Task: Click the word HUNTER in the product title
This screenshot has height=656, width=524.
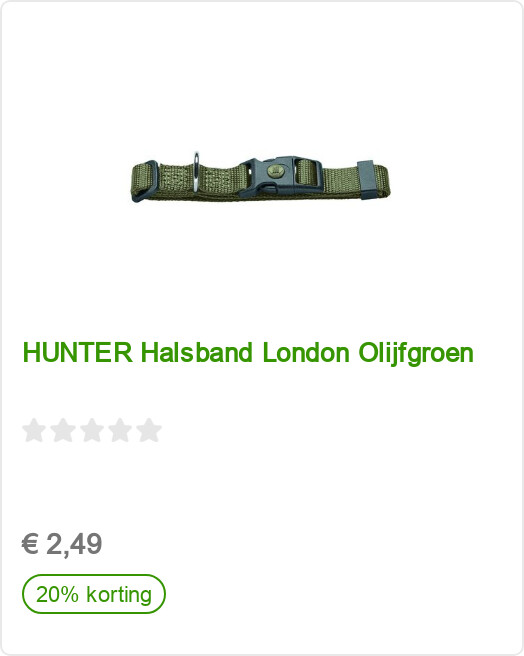Action: [77, 352]
